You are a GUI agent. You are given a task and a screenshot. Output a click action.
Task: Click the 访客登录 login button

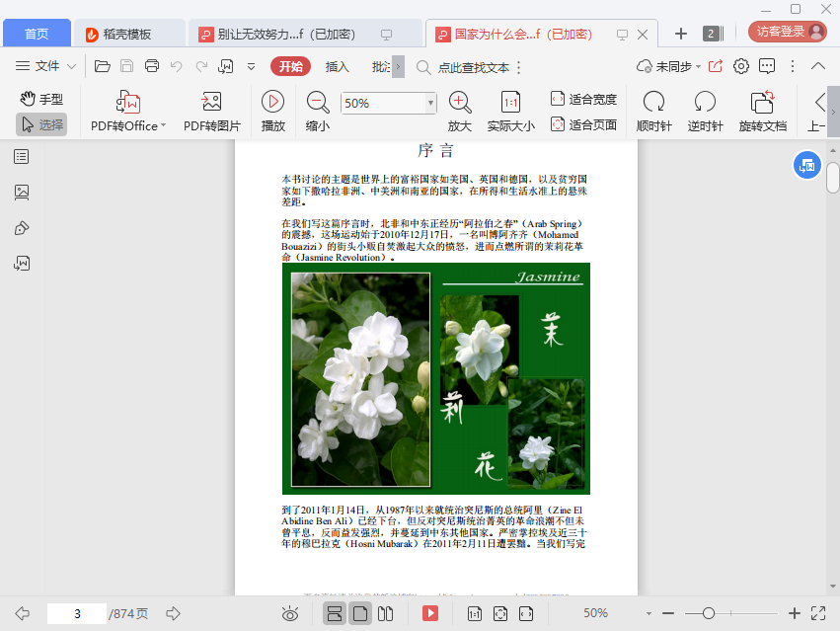tap(779, 31)
